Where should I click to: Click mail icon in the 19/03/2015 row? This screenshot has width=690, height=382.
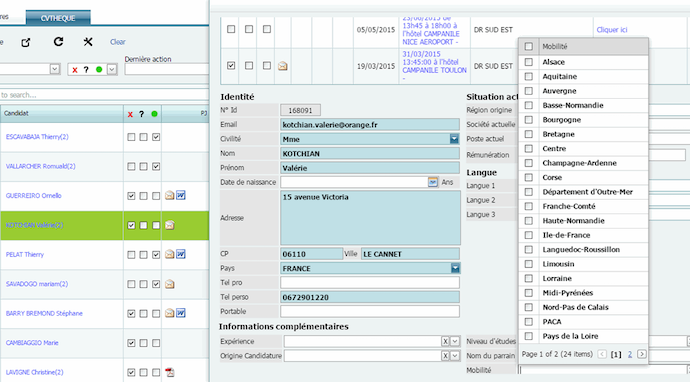click(x=283, y=66)
